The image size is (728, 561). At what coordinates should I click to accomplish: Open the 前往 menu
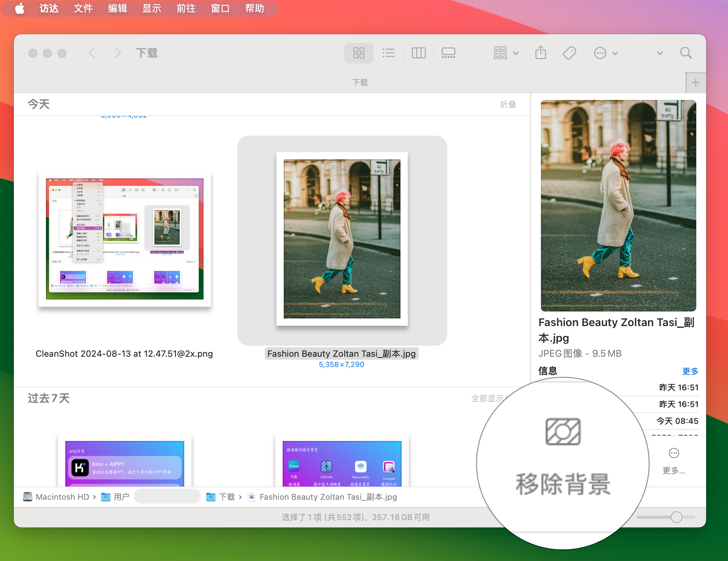click(x=186, y=8)
